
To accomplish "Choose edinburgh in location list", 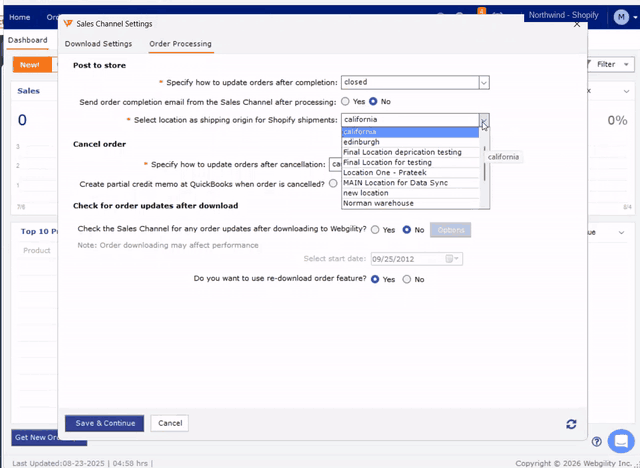I will (410, 142).
